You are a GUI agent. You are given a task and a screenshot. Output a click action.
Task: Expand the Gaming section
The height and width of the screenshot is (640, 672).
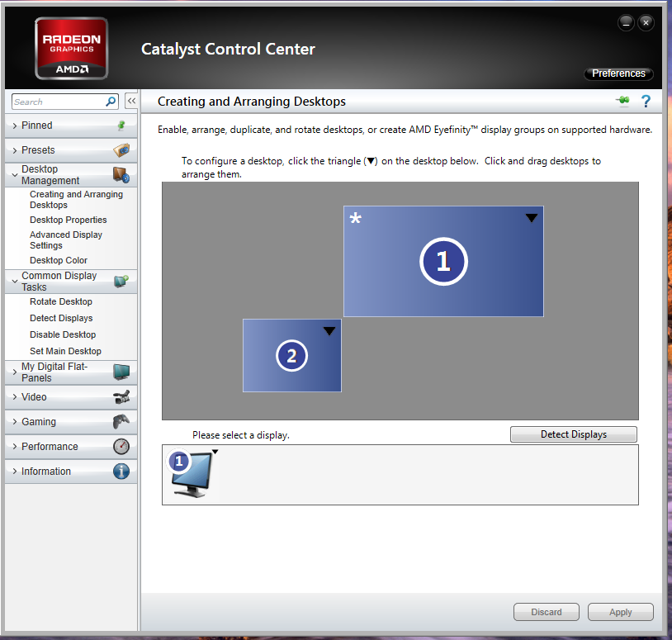click(x=15, y=422)
